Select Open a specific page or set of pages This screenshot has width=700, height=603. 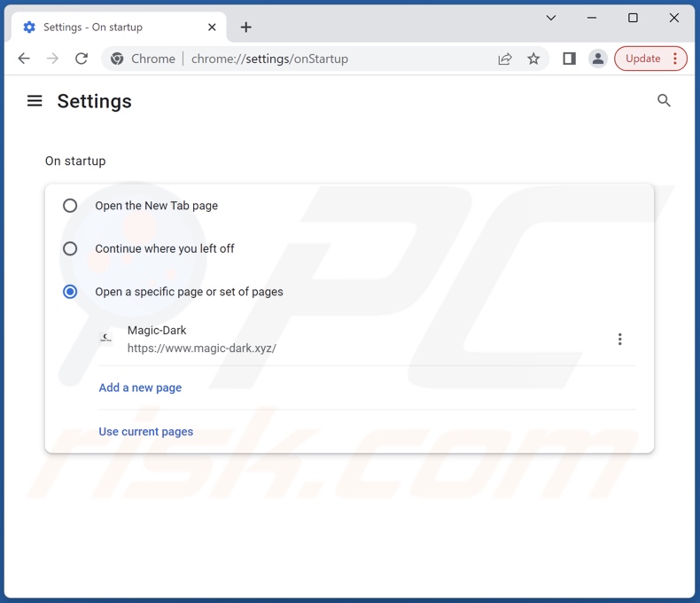coord(70,292)
